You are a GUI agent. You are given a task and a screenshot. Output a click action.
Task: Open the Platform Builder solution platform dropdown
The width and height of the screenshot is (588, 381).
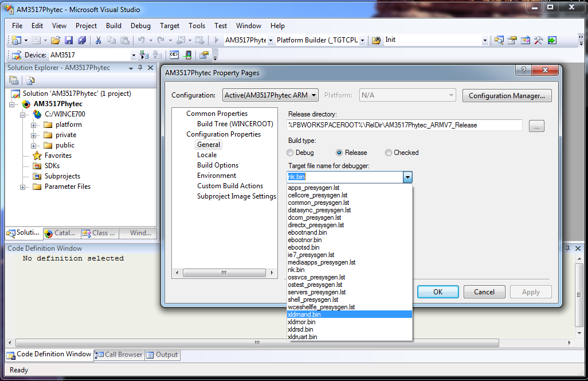(362, 40)
